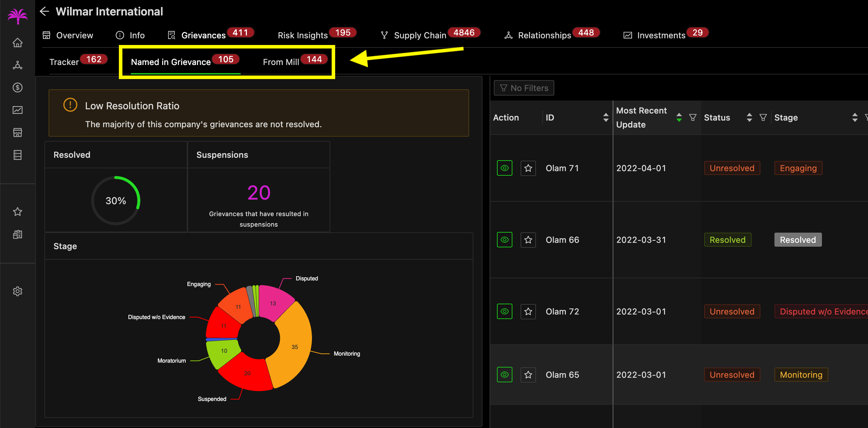Viewport: 868px width, 428px height.
Task: Click the Olam 72 ID cell
Action: point(562,312)
